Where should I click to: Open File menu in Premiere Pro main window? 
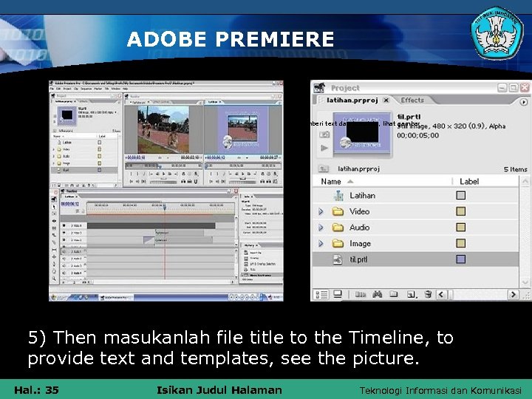pyautogui.click(x=52, y=89)
